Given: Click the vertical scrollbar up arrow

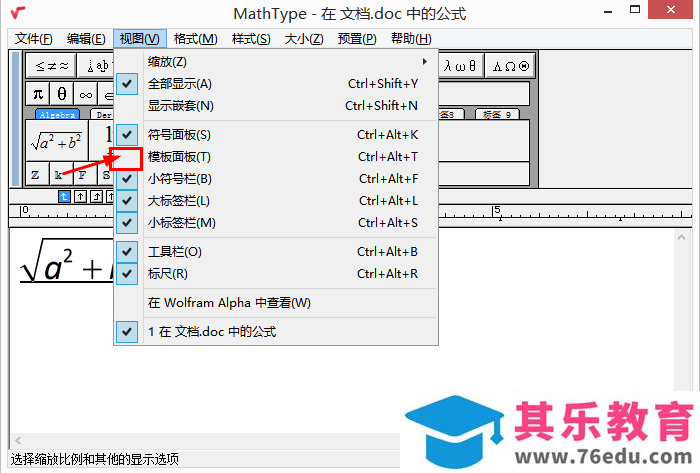Looking at the screenshot, I should (681, 237).
